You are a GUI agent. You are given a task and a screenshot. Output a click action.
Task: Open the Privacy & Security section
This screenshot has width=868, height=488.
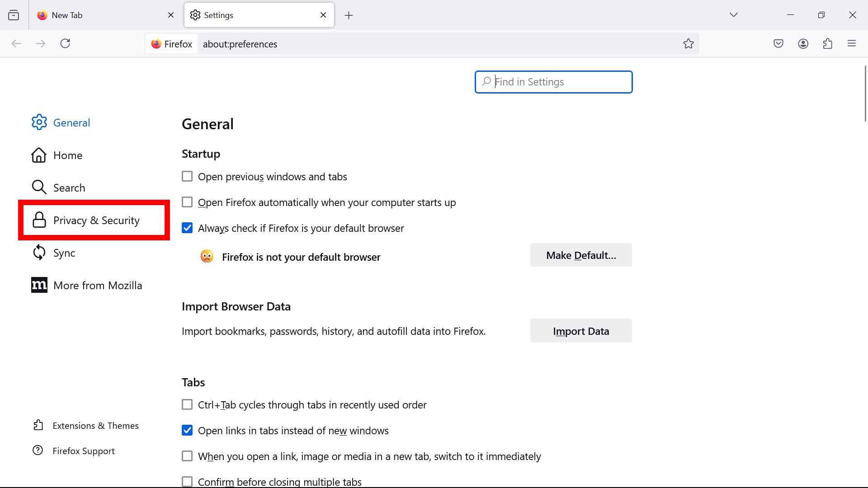click(x=96, y=220)
